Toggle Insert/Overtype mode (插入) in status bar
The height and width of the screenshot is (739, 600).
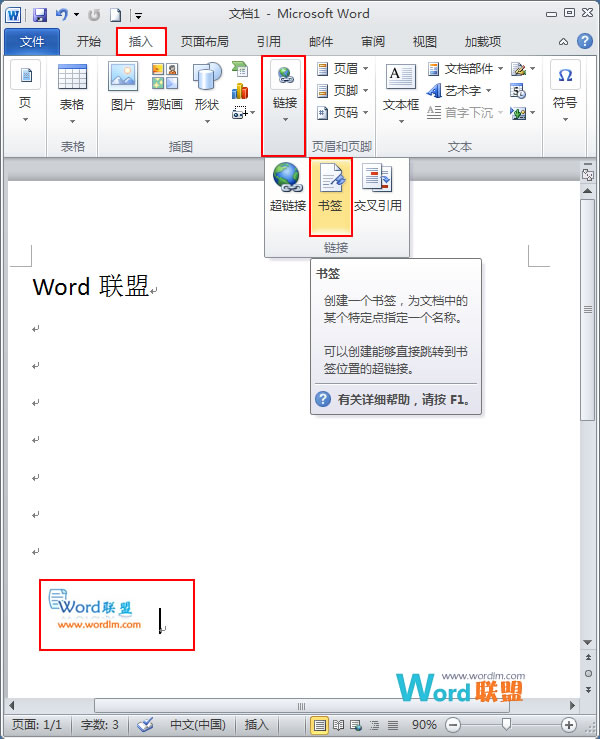[x=257, y=725]
